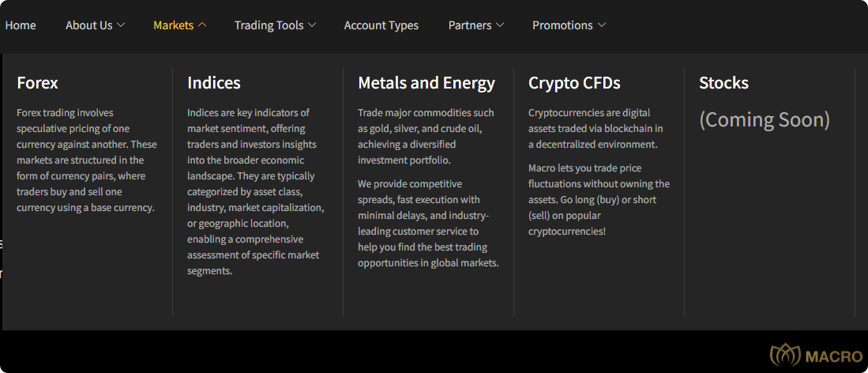This screenshot has height=373, width=868.
Task: Open the Forex market heading
Action: (x=37, y=82)
